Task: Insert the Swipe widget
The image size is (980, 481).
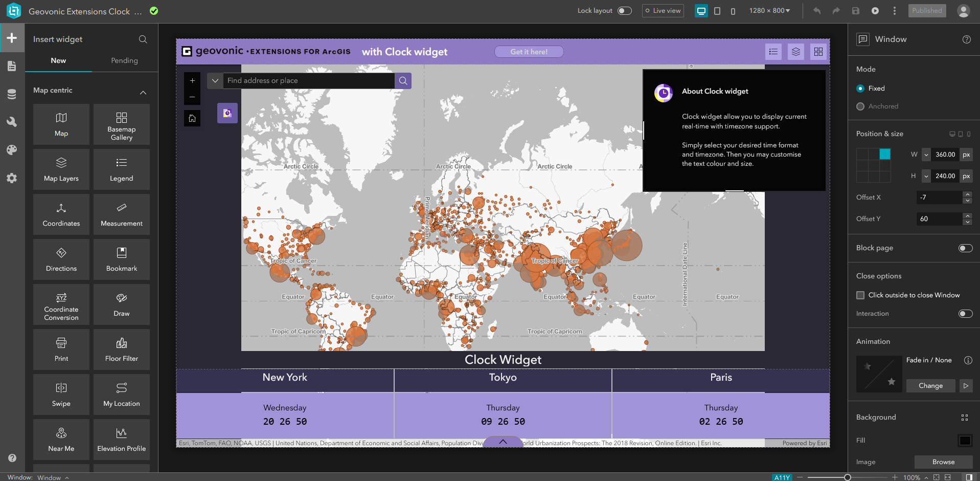Action: [x=61, y=395]
